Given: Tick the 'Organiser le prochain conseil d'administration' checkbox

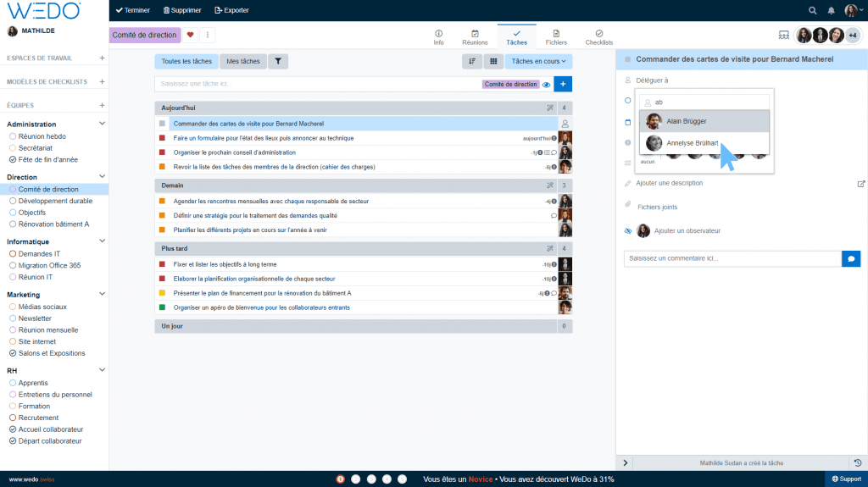Looking at the screenshot, I should (162, 152).
